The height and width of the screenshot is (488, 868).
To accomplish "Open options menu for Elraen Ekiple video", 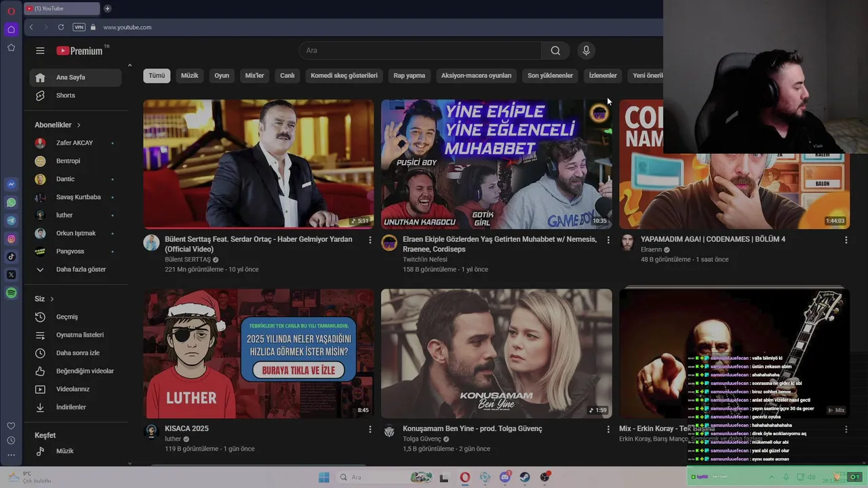I will click(x=608, y=240).
